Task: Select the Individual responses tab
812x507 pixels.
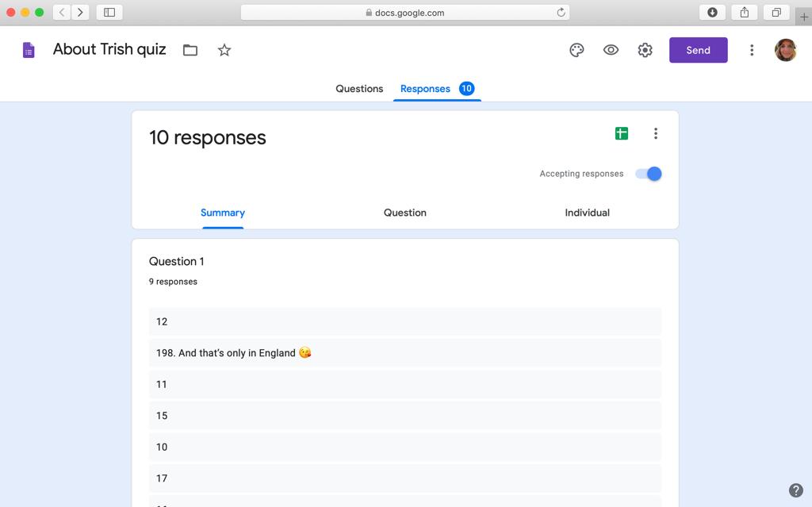Action: [x=587, y=213]
